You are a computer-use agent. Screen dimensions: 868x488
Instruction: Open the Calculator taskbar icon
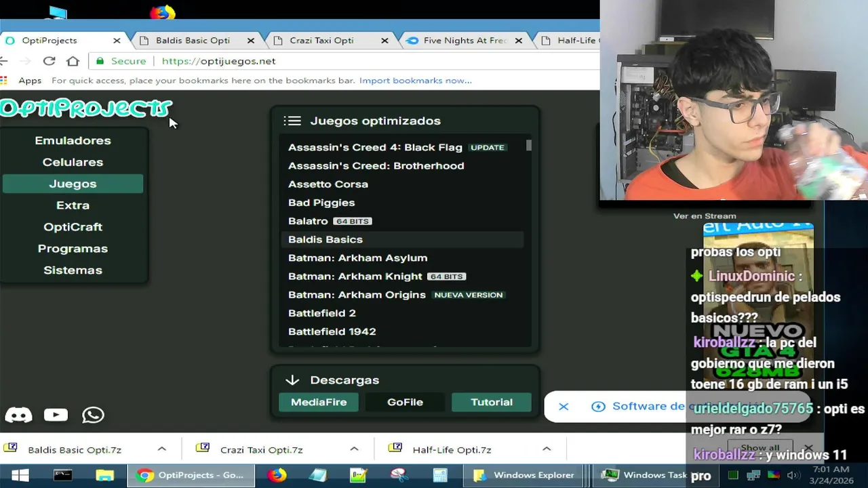pyautogui.click(x=440, y=475)
